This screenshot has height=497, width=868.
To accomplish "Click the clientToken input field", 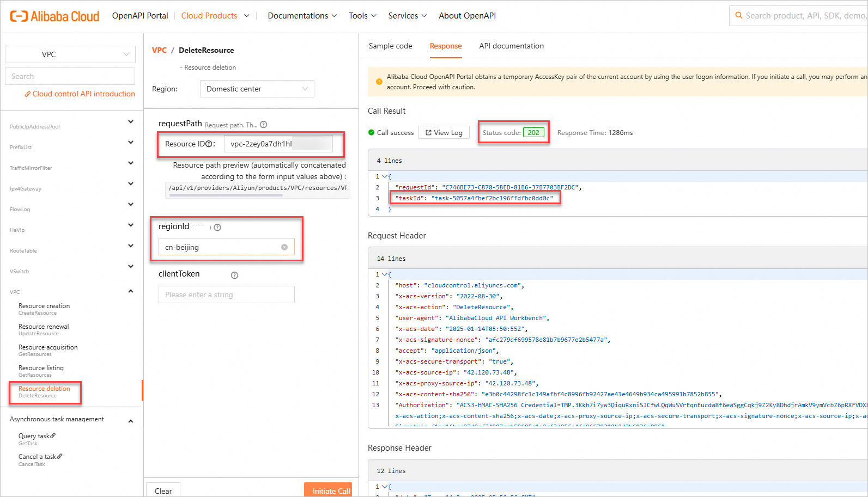I will pos(226,294).
